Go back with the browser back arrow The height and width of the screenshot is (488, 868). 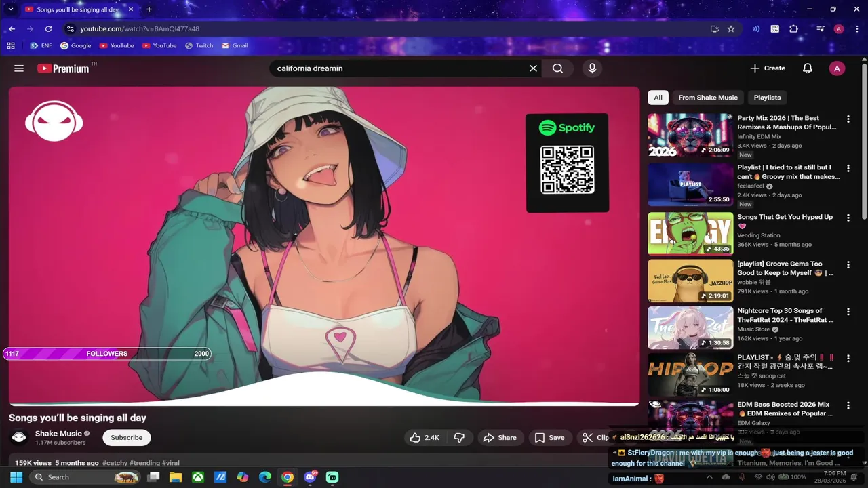[x=12, y=29]
